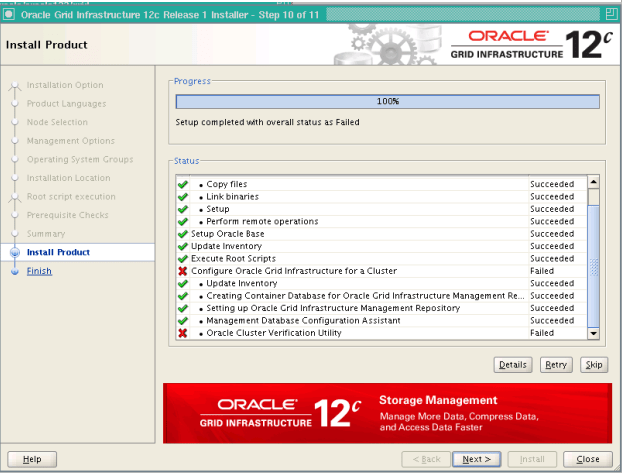Click the green check icon beside Link binaries
Viewport: 622px width, 473px height.
pos(182,197)
